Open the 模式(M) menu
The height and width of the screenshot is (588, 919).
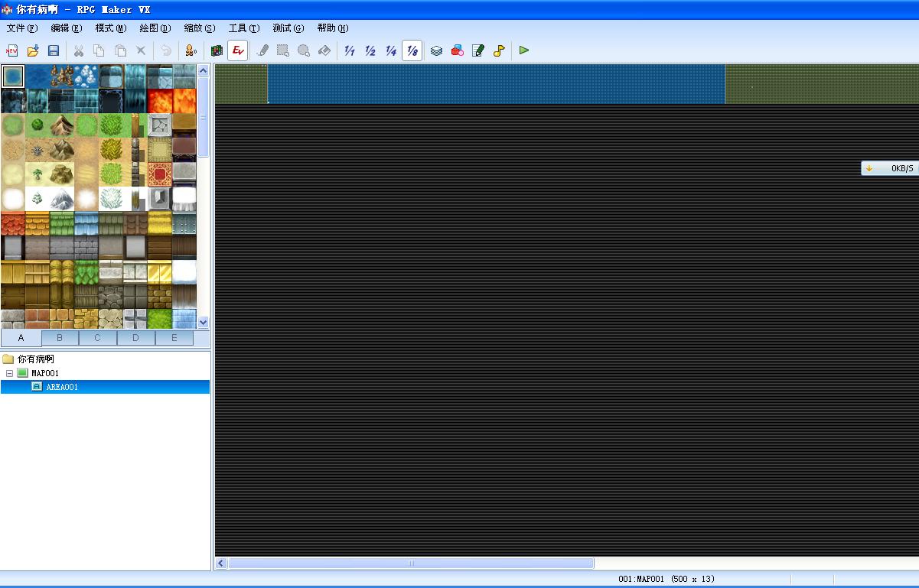pos(111,28)
